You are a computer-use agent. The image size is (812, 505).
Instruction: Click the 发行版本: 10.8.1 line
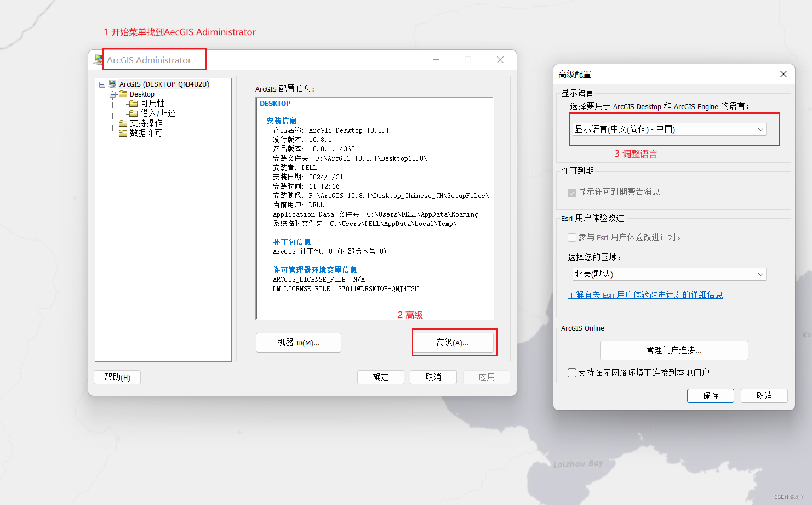point(302,140)
